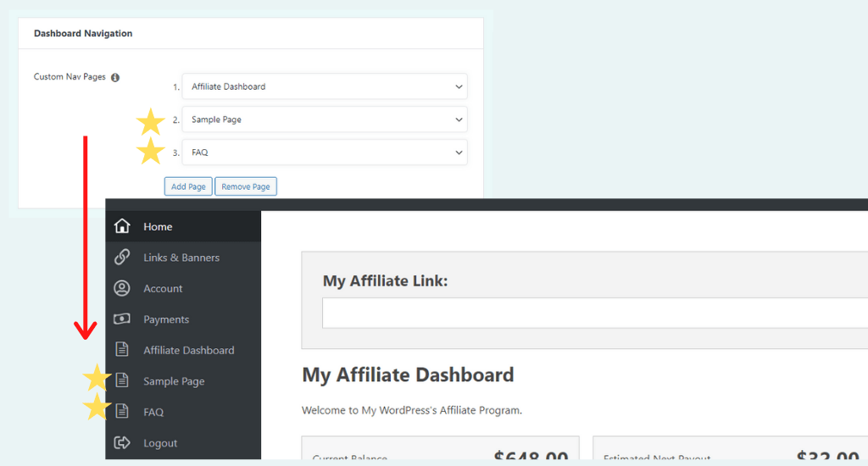Click the Home house icon in sidebar
The image size is (868, 466).
(122, 226)
